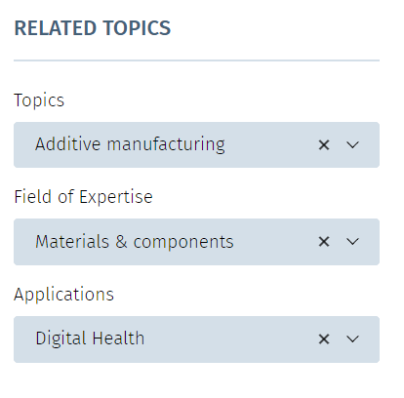Open the Field of Expertise dropdown arrow
The width and height of the screenshot is (404, 398).
click(x=352, y=242)
